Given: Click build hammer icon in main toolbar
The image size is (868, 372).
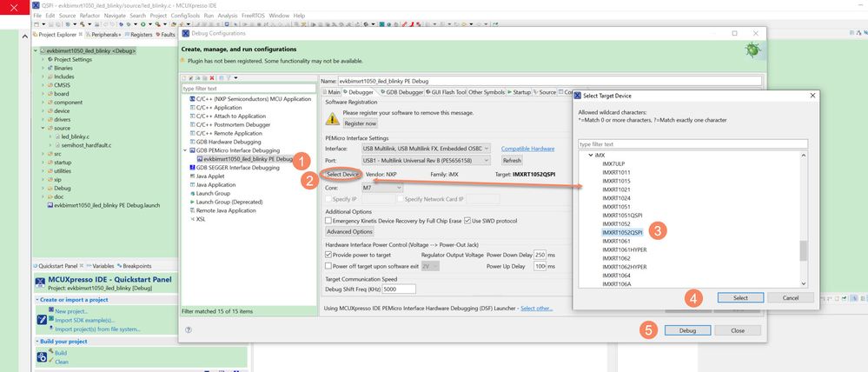Looking at the screenshot, I should [81, 24].
